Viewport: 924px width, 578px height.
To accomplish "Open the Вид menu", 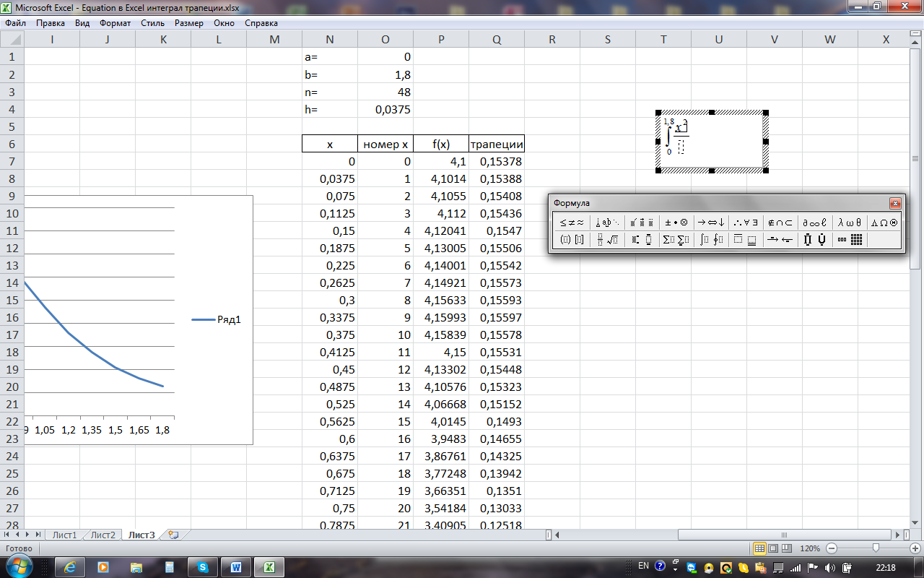I will [x=82, y=23].
